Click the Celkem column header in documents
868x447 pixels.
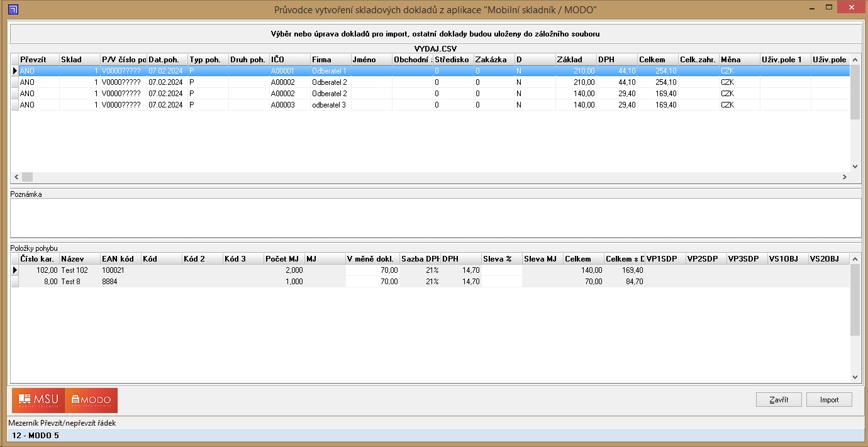[657, 60]
